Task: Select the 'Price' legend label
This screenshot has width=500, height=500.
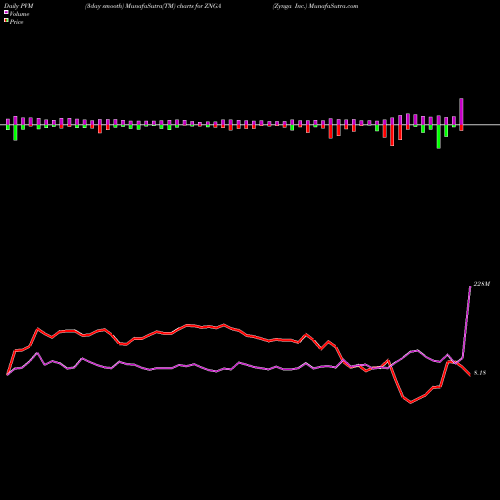Action: pos(16,22)
